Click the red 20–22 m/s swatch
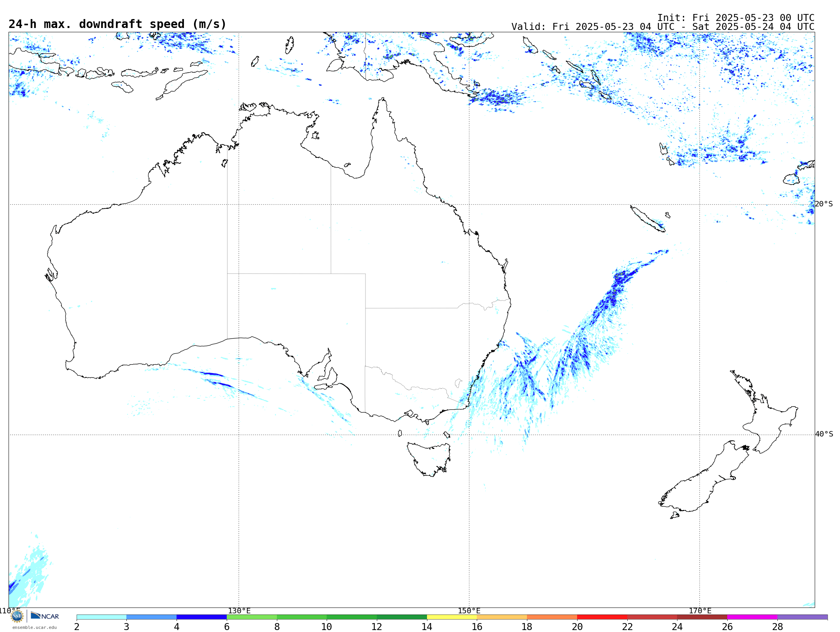This screenshot has height=632, width=840. pyautogui.click(x=602, y=617)
